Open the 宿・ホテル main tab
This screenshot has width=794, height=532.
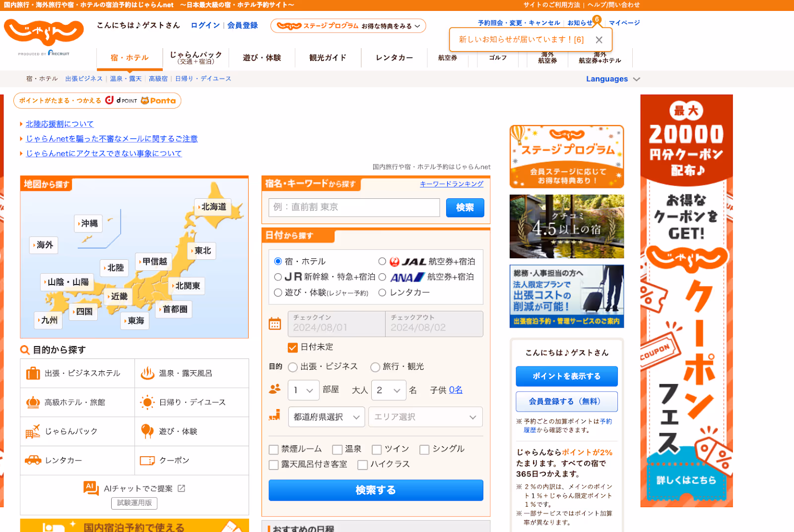130,58
